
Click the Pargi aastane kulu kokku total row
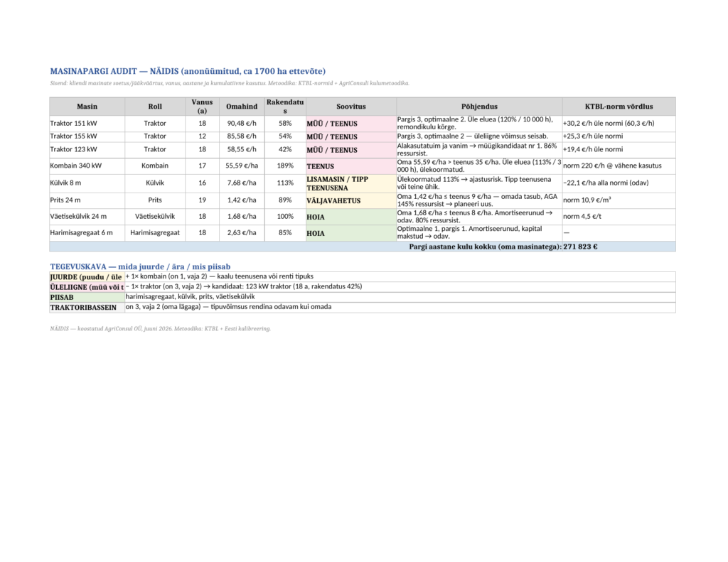(363, 247)
